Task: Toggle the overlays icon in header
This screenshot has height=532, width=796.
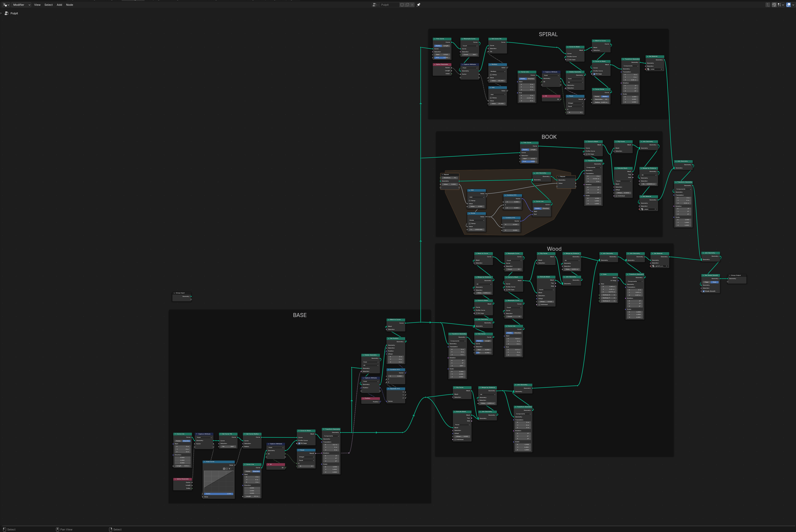Action: pyautogui.click(x=788, y=5)
